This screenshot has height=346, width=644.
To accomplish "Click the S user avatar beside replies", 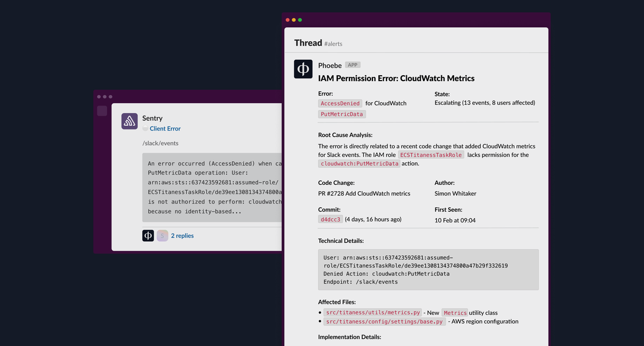I will tap(162, 235).
